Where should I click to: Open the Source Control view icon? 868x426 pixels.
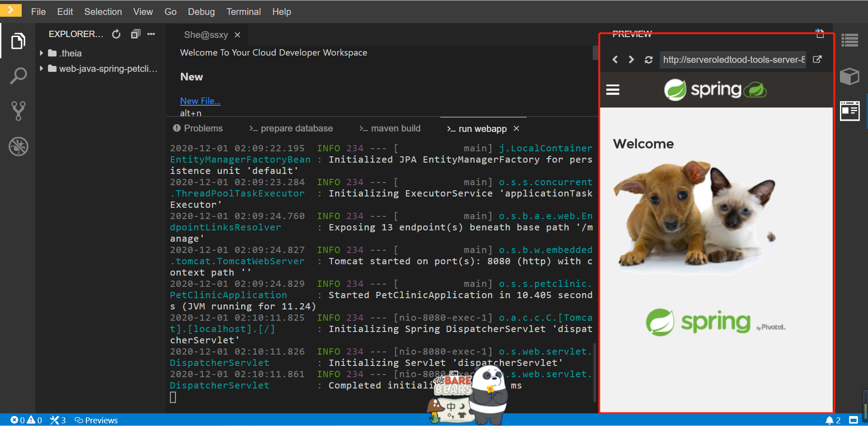[18, 111]
